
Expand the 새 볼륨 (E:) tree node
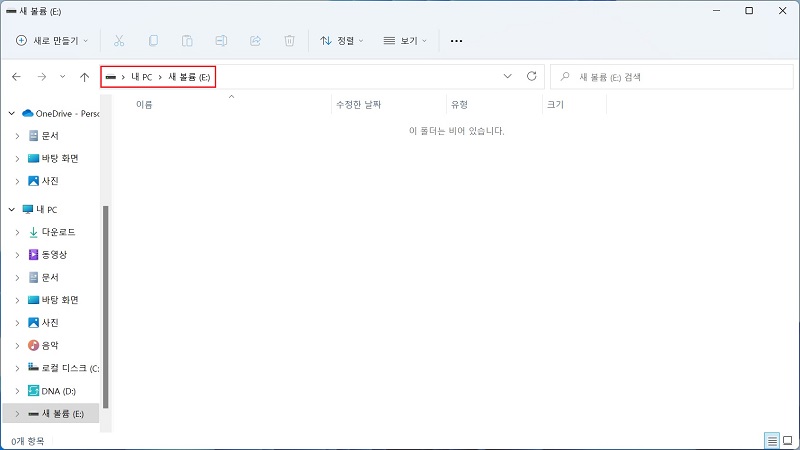pyautogui.click(x=17, y=414)
